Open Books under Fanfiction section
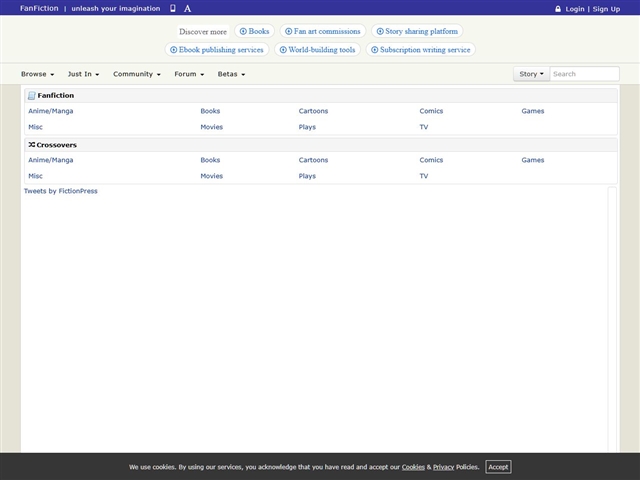The image size is (640, 480). 210,111
